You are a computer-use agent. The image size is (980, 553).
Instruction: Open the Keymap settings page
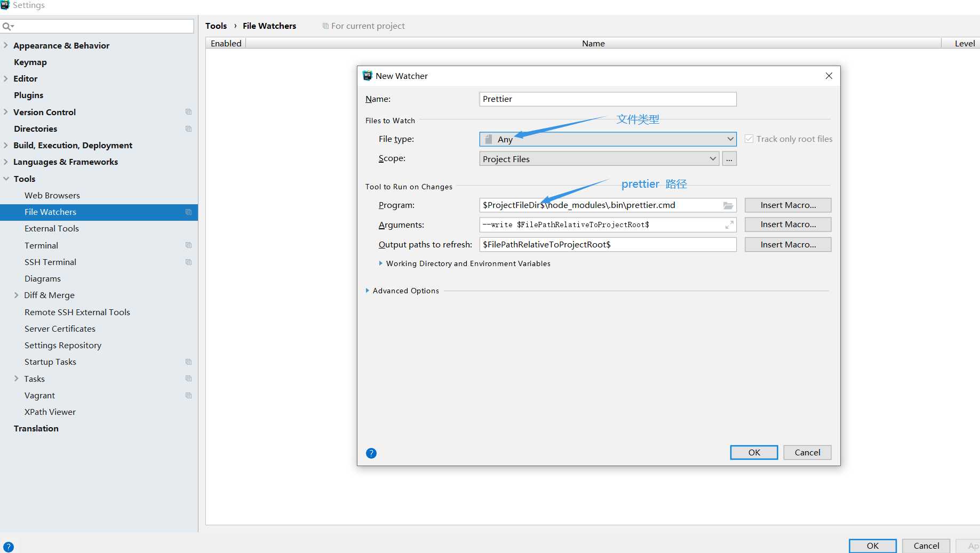coord(30,62)
